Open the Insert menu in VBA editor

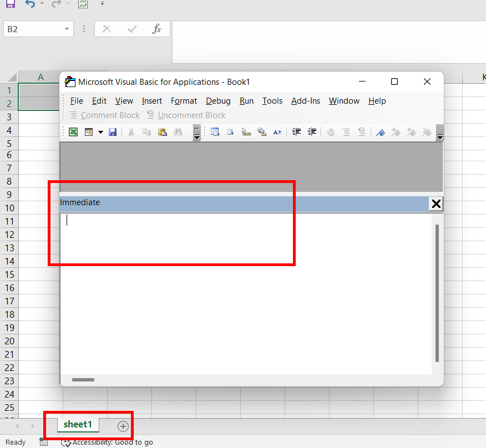[152, 101]
